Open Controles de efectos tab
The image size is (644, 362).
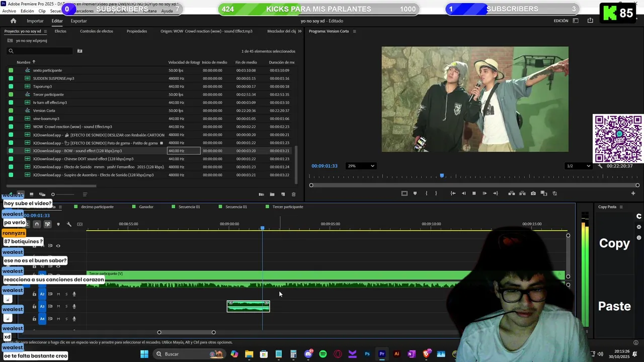click(97, 31)
